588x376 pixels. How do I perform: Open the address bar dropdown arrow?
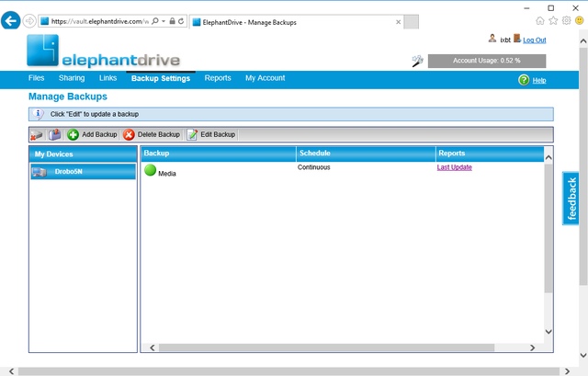(164, 21)
